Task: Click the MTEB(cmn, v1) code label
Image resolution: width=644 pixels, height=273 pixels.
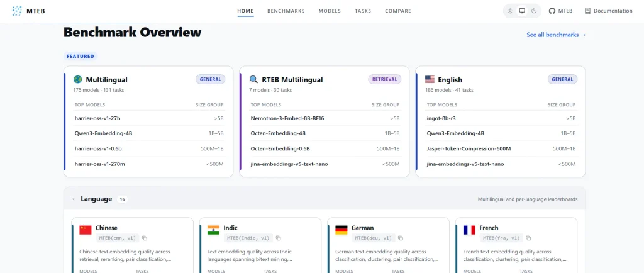Action: point(118,238)
